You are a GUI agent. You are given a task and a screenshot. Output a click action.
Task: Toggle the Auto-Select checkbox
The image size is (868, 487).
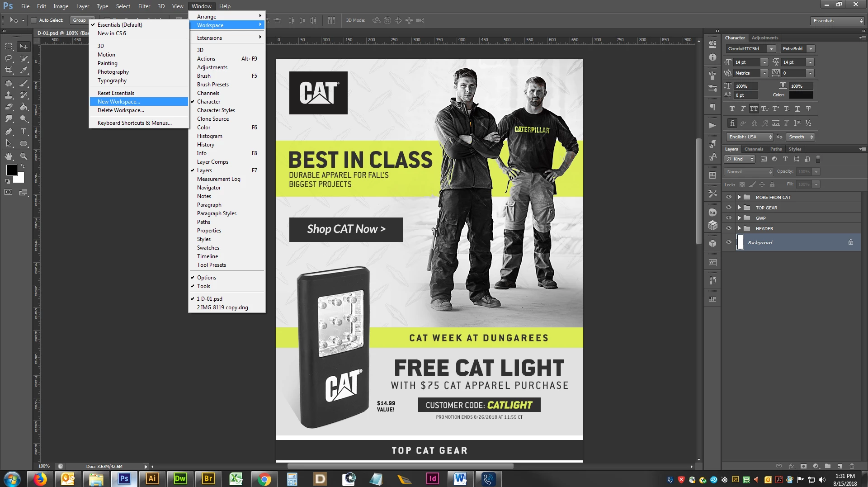coord(34,20)
